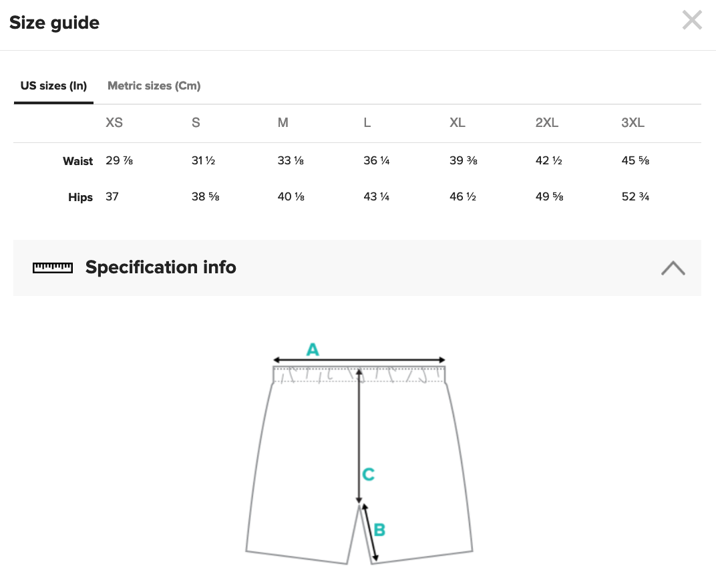
Task: Select the M waist value 33 ⅛
Action: pos(291,160)
